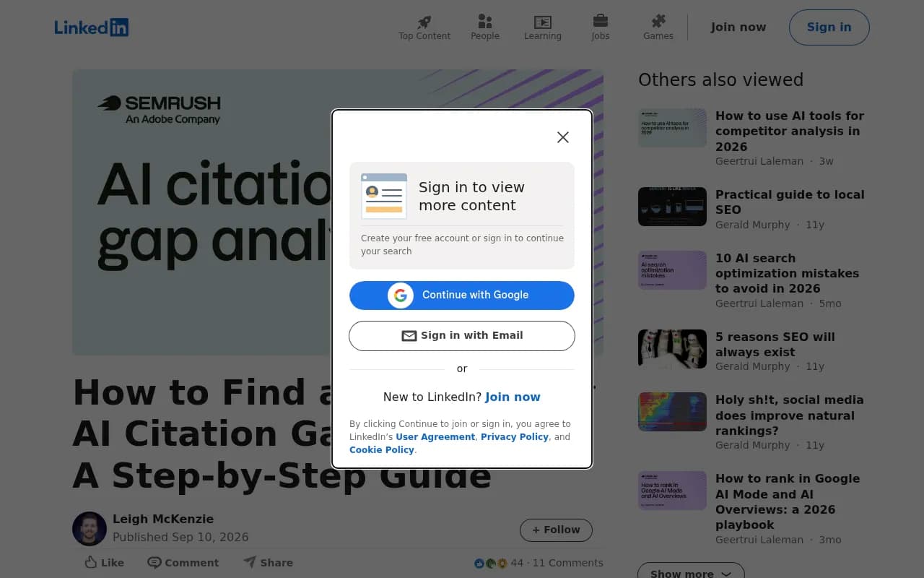924x578 pixels.
Task: Open 5 reasons SEO will always exist
Action: (775, 345)
